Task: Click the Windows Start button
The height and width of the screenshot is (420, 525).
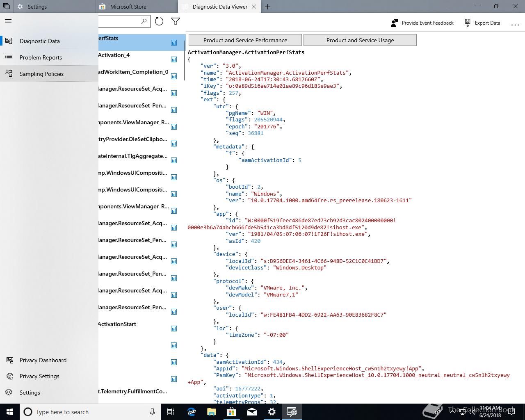Action: (10, 412)
